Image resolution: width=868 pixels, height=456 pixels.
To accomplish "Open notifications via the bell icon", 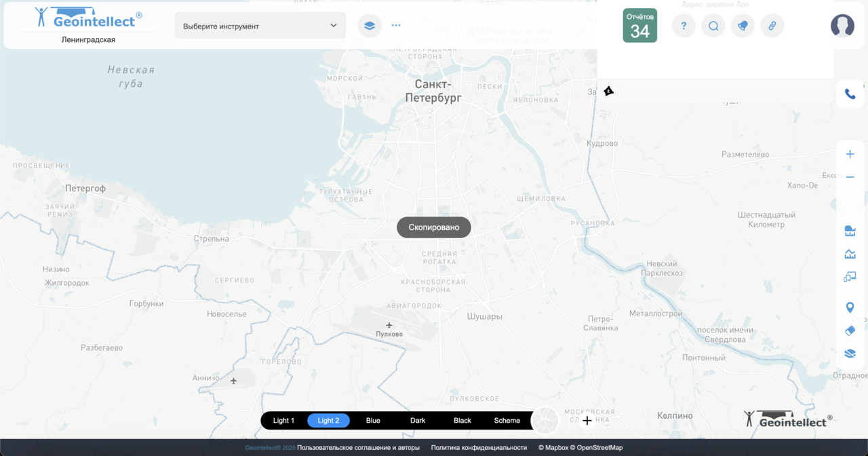I will [x=743, y=26].
